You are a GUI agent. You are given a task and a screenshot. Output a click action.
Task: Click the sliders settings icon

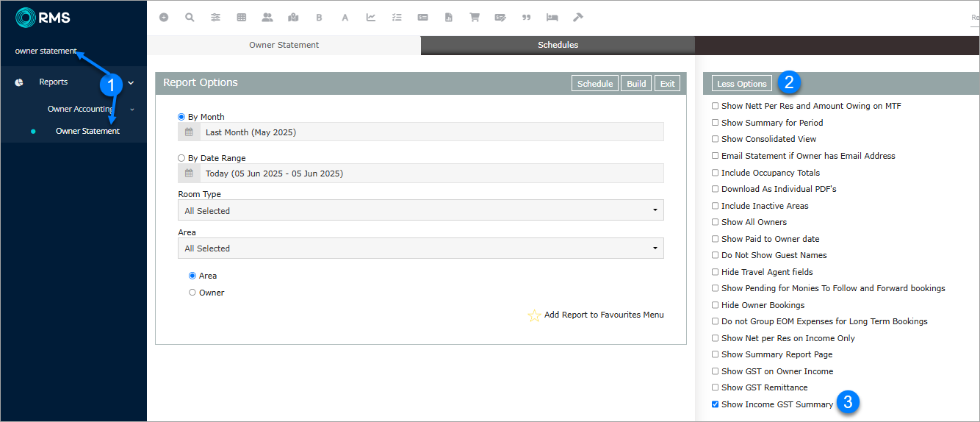(215, 18)
